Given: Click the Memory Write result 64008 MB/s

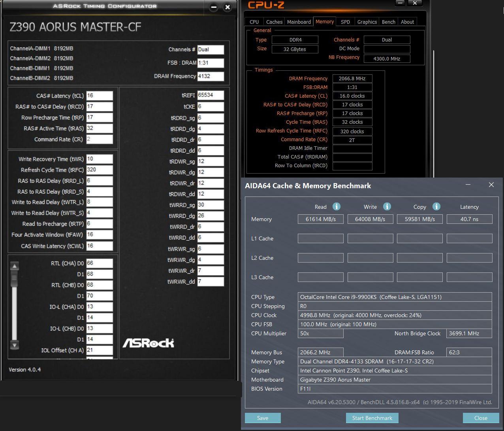Looking at the screenshot, I should tap(370, 219).
